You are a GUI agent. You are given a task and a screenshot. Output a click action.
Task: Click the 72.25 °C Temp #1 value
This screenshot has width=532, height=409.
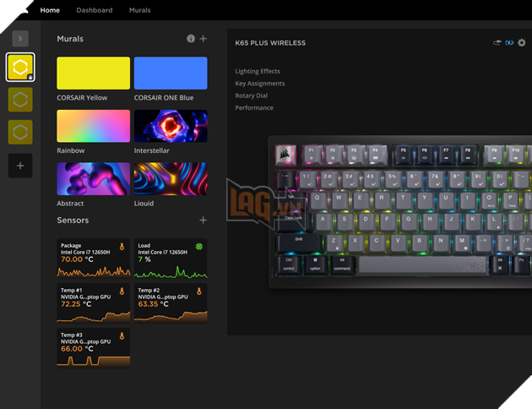click(76, 304)
